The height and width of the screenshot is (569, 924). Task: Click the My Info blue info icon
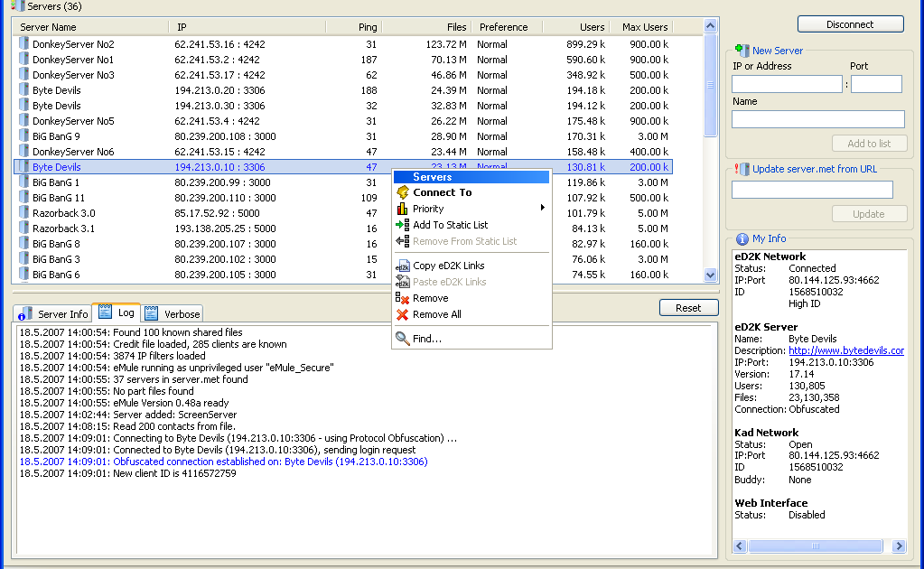[742, 239]
